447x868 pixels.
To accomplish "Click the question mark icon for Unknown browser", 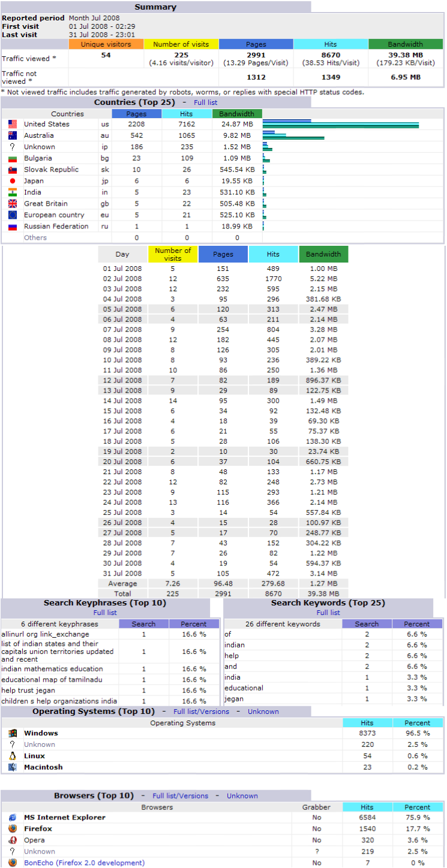I will point(13,852).
